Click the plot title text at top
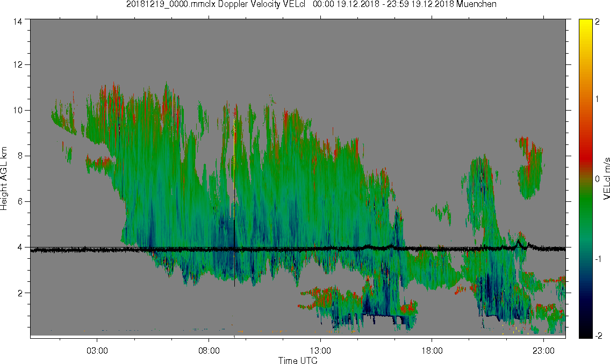This screenshot has height=364, width=610. [x=311, y=4]
